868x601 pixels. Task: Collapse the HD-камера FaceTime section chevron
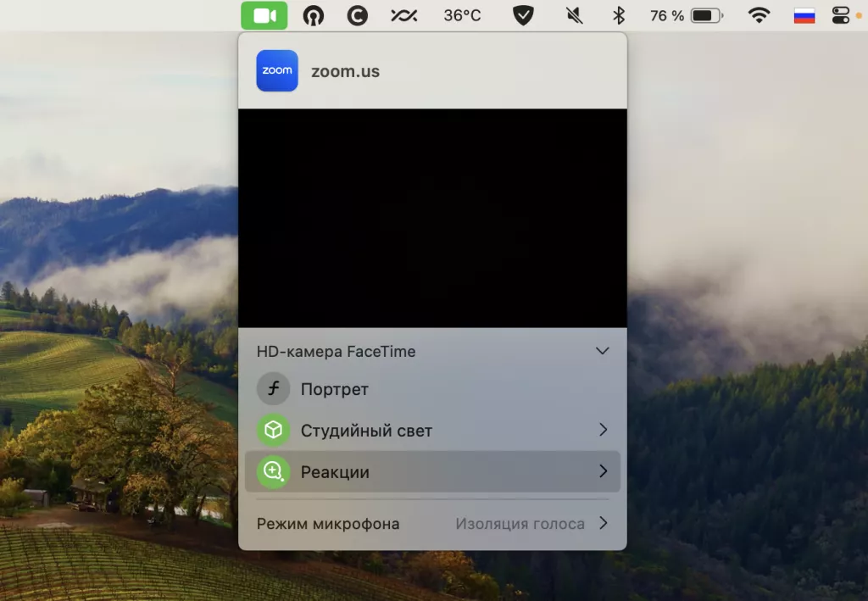point(603,350)
